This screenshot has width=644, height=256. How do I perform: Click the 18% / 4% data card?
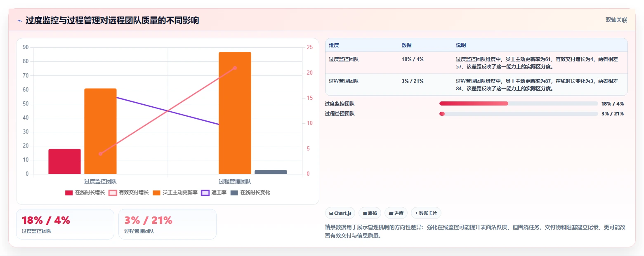65,224
